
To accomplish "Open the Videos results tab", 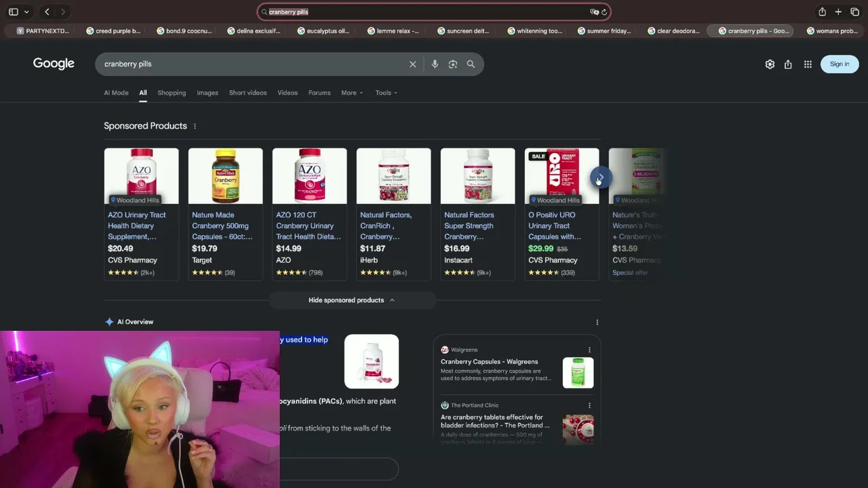I will (288, 93).
